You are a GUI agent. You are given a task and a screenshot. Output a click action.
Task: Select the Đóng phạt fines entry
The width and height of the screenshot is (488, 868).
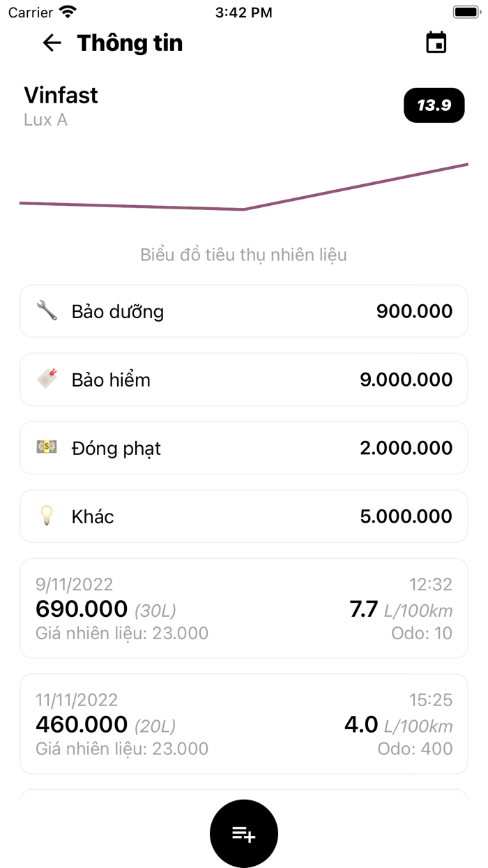[x=244, y=448]
